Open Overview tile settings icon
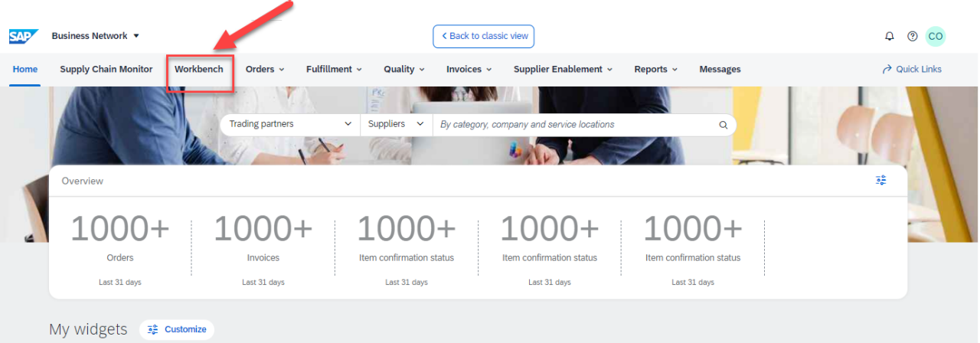 881,181
